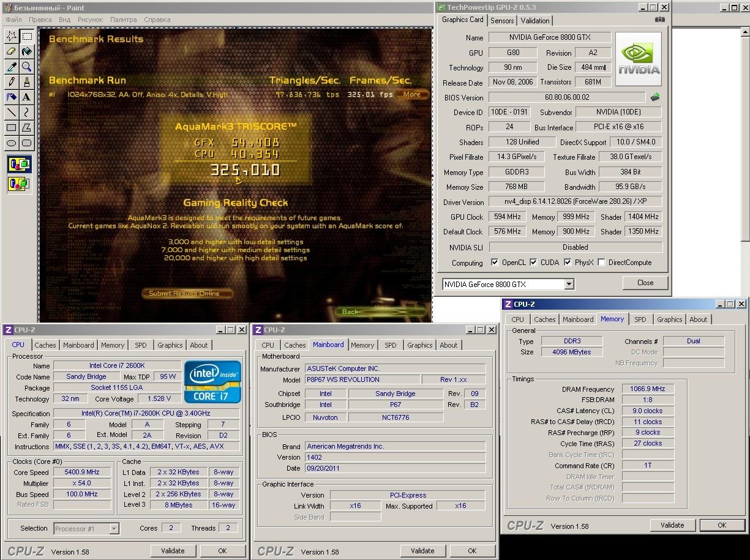The height and width of the screenshot is (560, 750).
Task: Activate the Text tool in Paint
Action: pos(27,97)
